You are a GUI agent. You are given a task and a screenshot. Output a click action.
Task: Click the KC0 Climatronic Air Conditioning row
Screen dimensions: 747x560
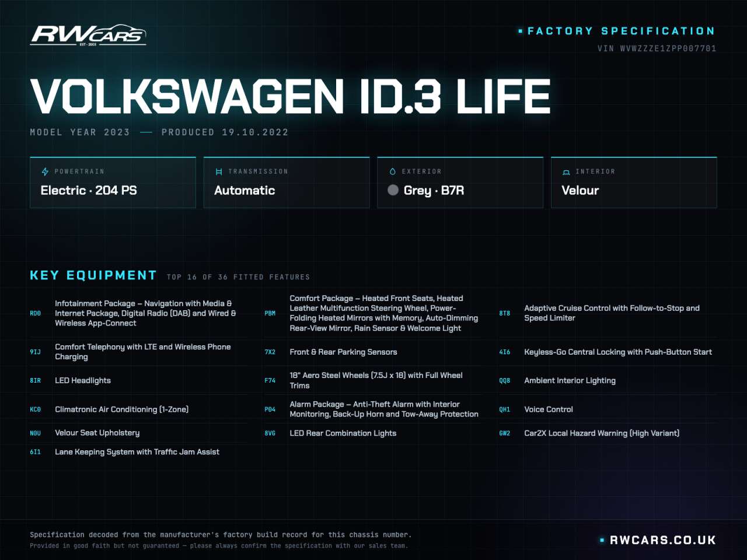(x=138, y=409)
